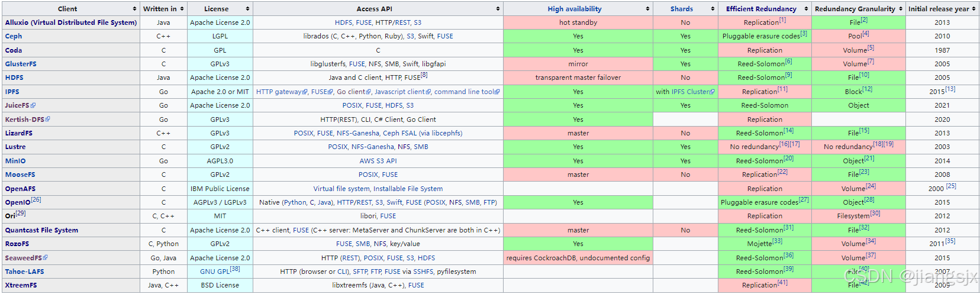This screenshot has width=980, height=294.
Task: Select the 'IBM Public License' cell
Action: coord(220,189)
